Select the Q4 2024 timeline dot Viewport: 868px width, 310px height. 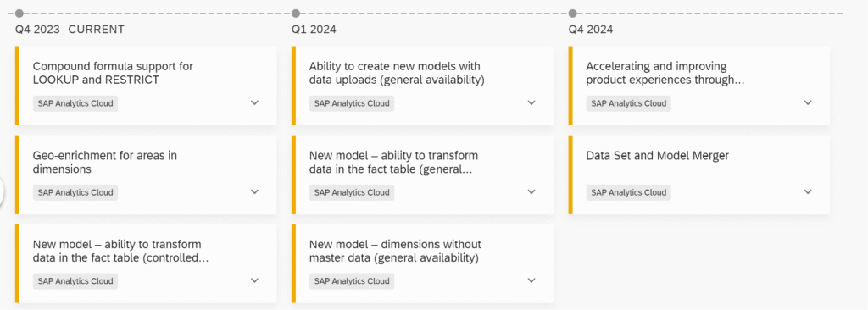(x=572, y=14)
